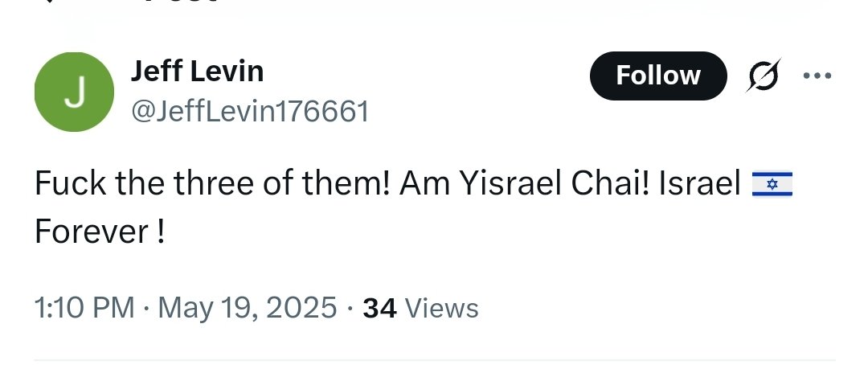Click the Israel flag emoji
The width and height of the screenshot is (868, 365).
772,185
